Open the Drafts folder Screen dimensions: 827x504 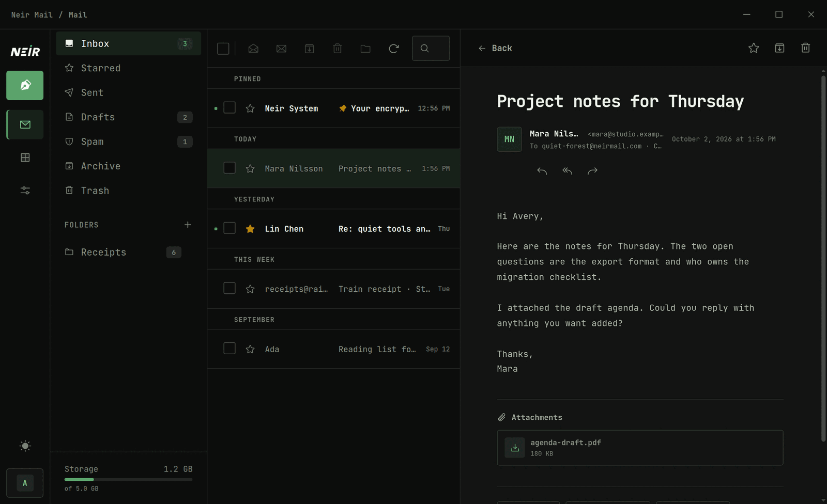pos(128,117)
